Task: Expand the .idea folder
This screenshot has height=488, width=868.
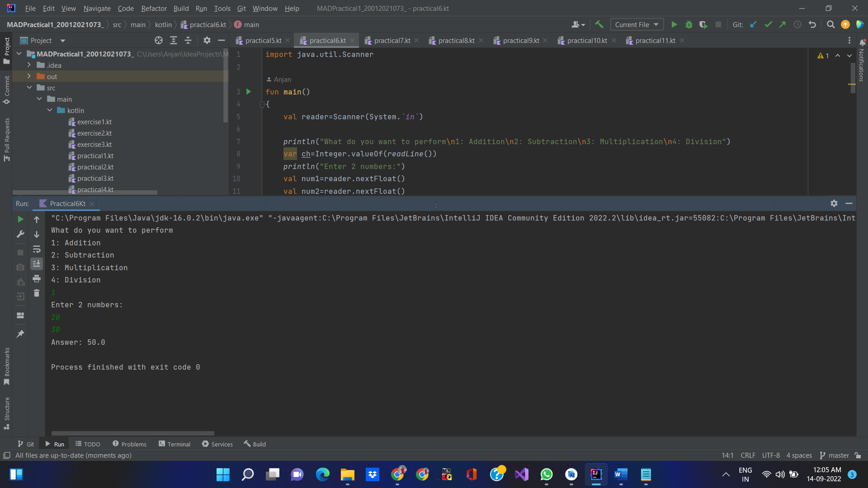Action: pyautogui.click(x=28, y=65)
